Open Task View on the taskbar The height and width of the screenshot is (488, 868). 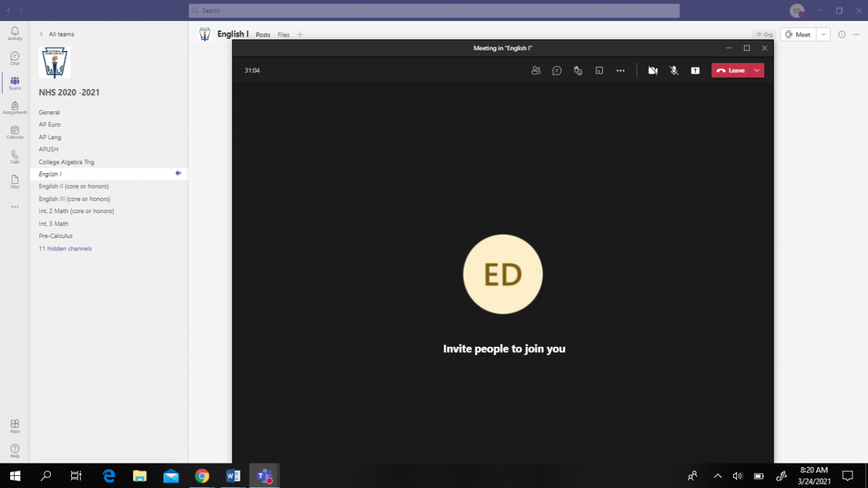point(77,476)
